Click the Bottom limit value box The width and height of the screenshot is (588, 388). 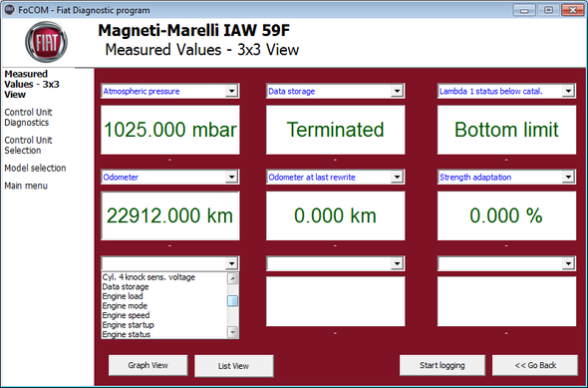point(506,130)
